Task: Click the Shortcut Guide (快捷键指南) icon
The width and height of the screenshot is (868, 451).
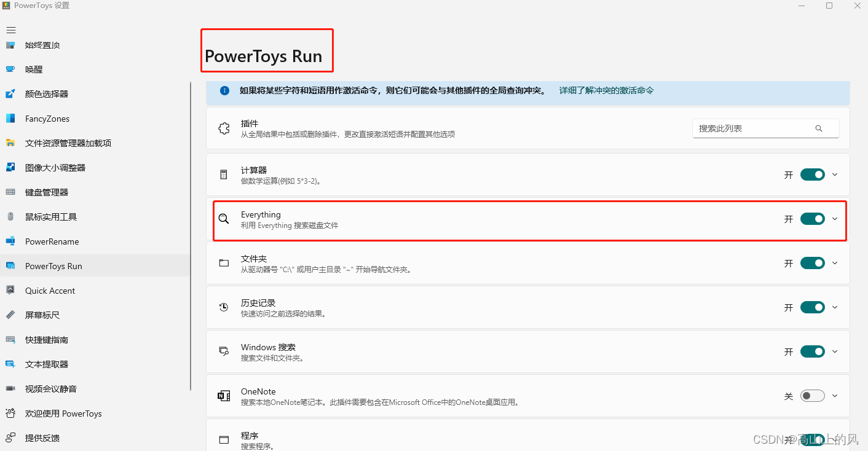Action: coord(10,340)
